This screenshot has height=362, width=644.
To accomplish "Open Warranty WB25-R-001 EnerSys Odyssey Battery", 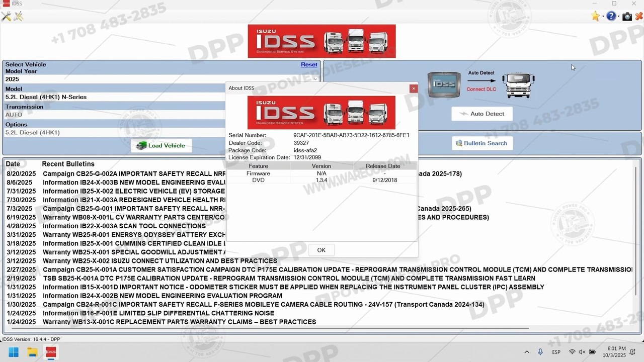I will click(x=116, y=235).
